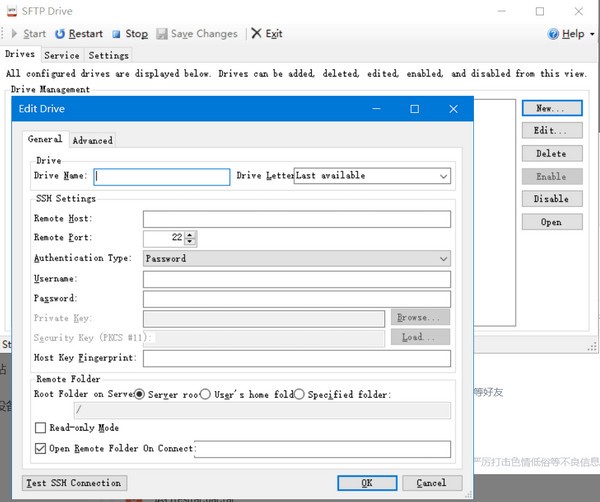The image size is (600, 502).
Task: Switch to the Service tab
Action: click(x=62, y=55)
